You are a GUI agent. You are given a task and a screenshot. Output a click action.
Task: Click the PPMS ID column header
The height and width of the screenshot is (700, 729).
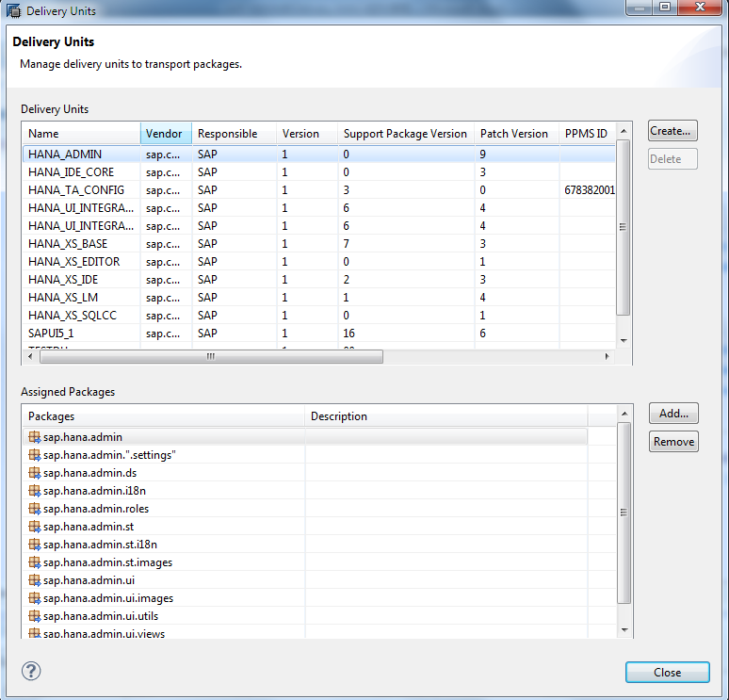[x=588, y=134]
